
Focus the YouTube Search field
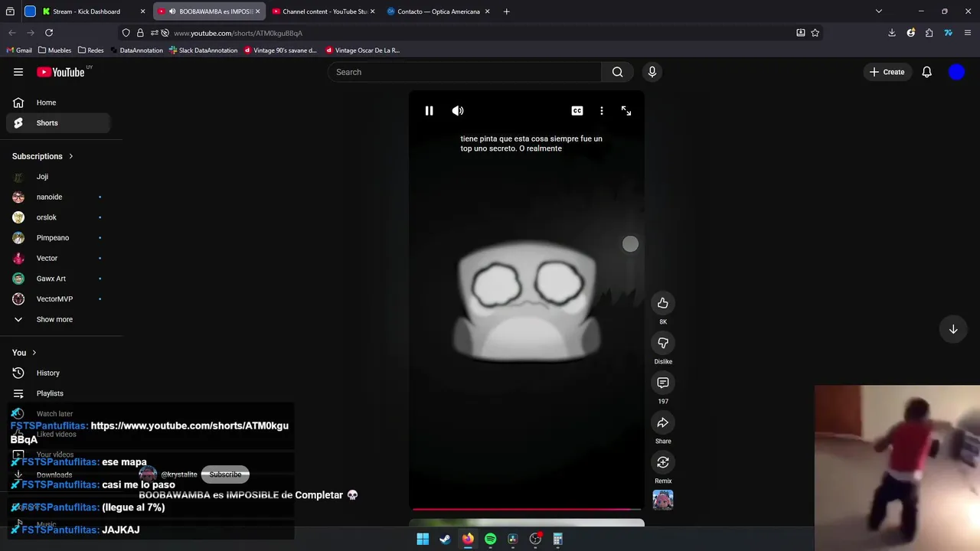[x=465, y=72]
